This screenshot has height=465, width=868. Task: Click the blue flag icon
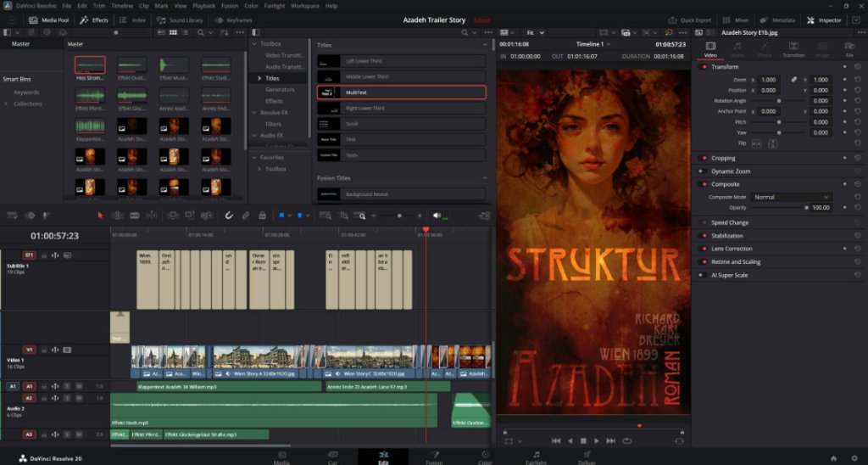coord(282,216)
